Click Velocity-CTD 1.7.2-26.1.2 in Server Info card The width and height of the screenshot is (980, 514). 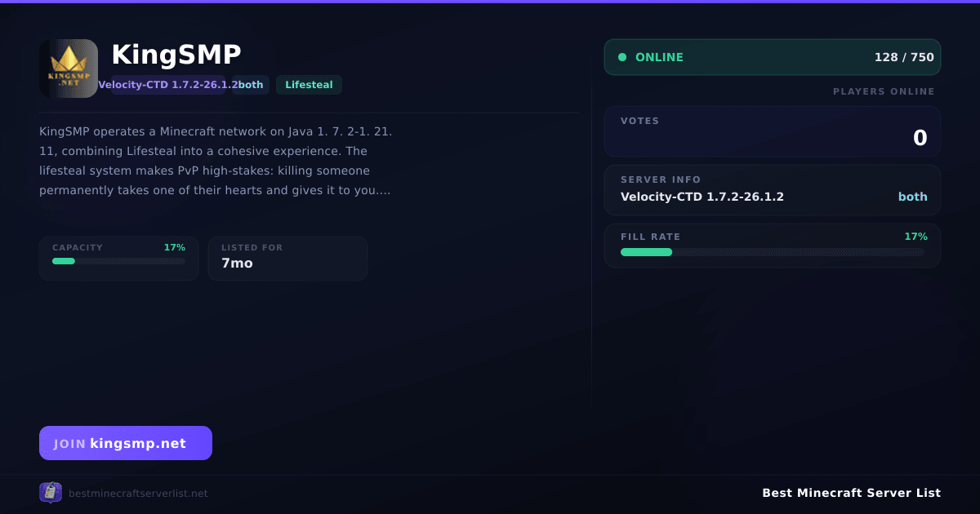coord(702,197)
